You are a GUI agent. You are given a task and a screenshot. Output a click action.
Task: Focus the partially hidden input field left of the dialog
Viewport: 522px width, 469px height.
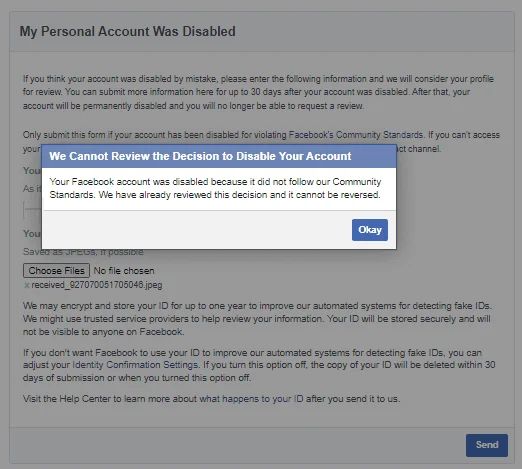pyautogui.click(x=32, y=210)
